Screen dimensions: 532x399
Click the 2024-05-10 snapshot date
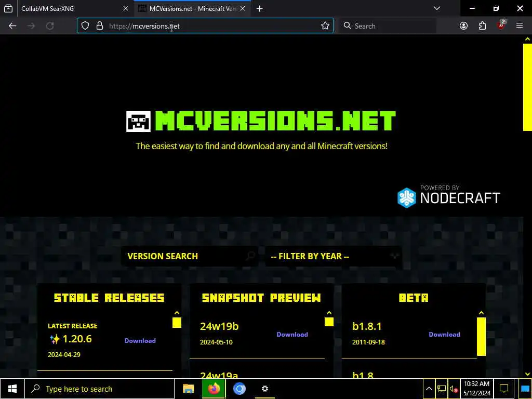tap(216, 342)
